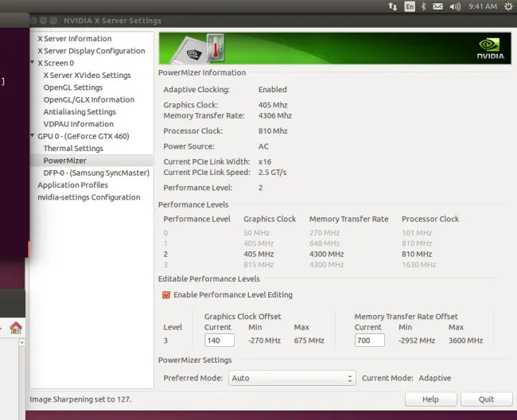Image resolution: width=517 pixels, height=420 pixels.
Task: Close the NVIDIA X Server Settings window
Action: click(33, 21)
